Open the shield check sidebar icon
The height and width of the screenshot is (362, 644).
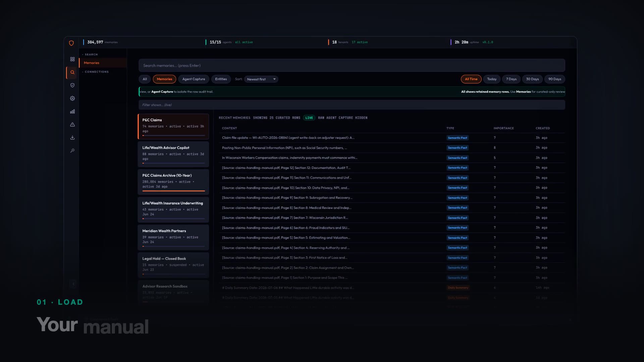[72, 85]
